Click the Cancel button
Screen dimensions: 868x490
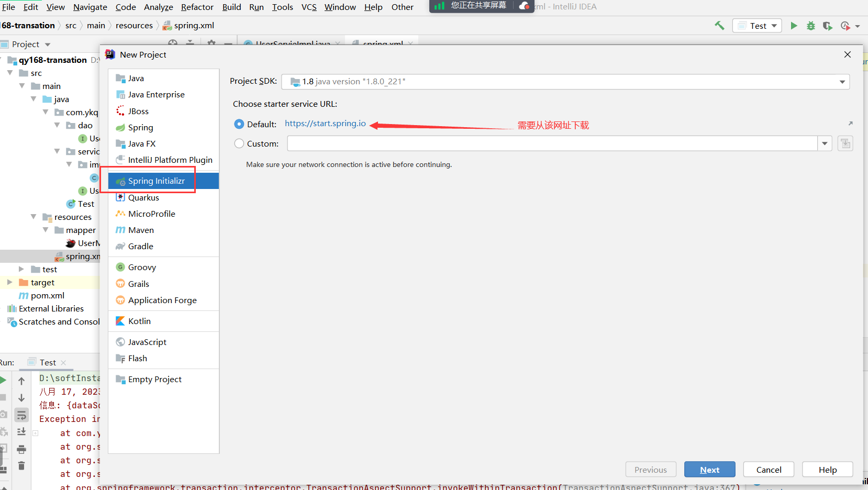[x=769, y=470]
